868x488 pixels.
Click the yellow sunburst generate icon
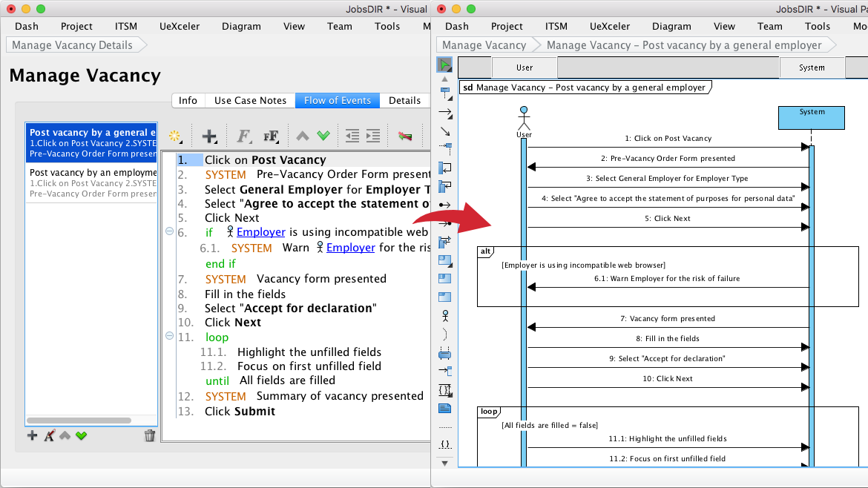(176, 136)
